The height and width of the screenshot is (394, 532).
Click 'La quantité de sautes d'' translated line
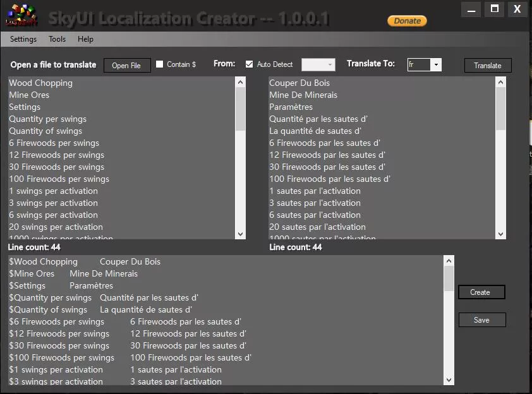click(315, 131)
